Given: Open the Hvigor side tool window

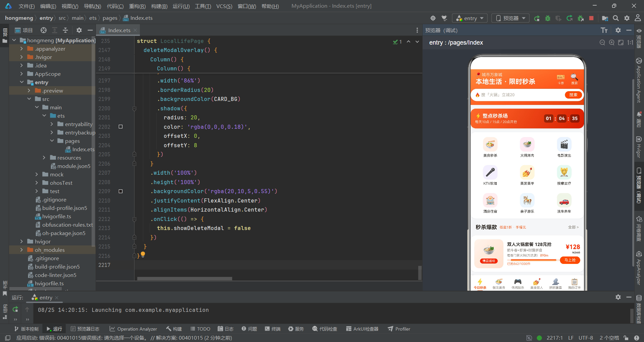Looking at the screenshot, I should pos(639,147).
